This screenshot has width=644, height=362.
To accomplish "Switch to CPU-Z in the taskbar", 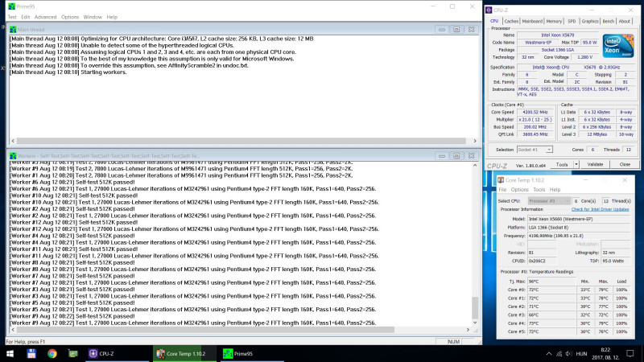I will (117, 353).
